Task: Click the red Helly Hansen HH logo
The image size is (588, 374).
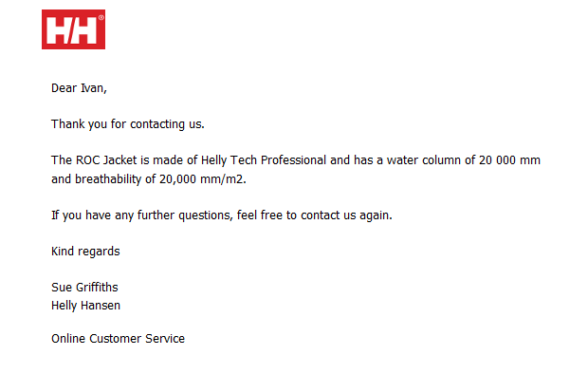Action: (74, 29)
